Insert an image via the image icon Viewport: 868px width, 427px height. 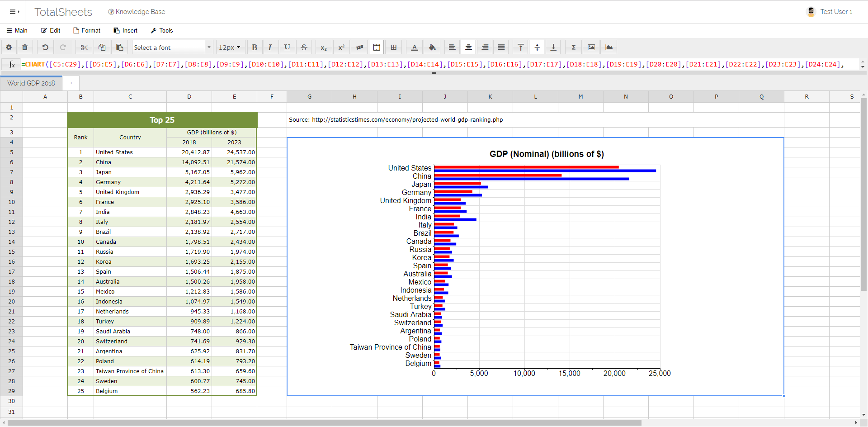click(590, 47)
